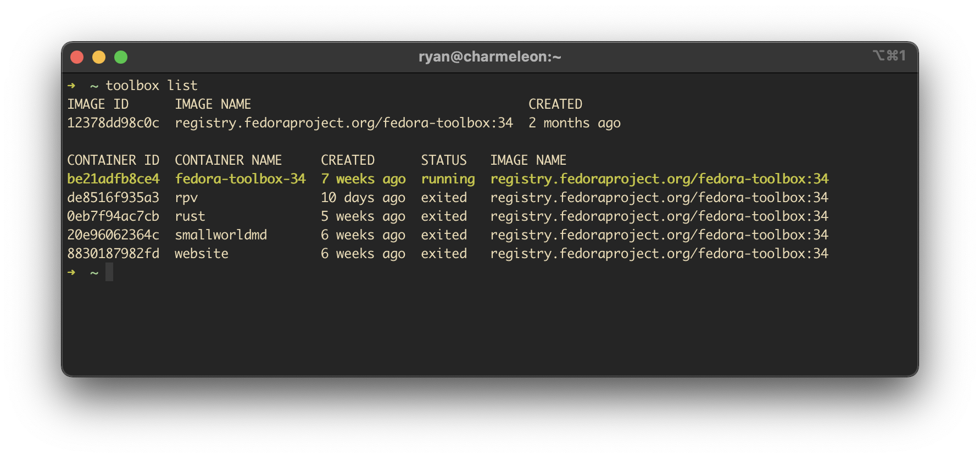Click the yellow minimize window button
Screen dimensions: 980x458
tap(99, 57)
